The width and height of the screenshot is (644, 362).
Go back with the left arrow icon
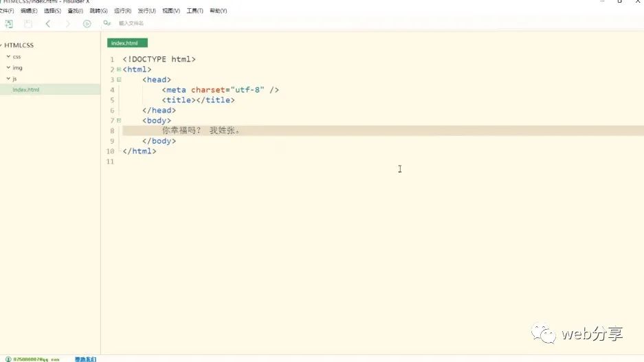(47, 24)
